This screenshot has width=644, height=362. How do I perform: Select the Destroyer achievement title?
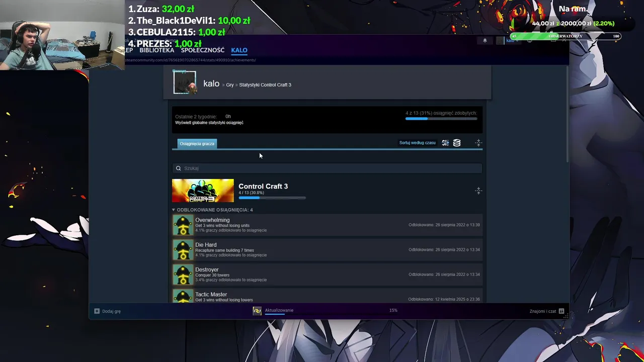[207, 269]
